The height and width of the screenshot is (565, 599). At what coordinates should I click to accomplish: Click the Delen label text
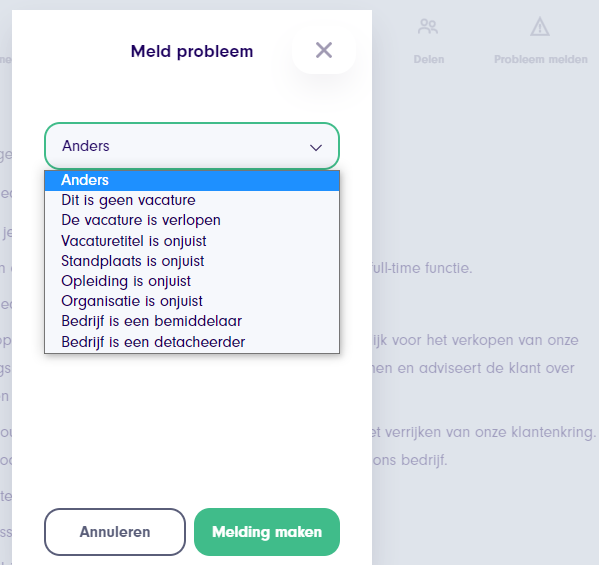point(429,60)
